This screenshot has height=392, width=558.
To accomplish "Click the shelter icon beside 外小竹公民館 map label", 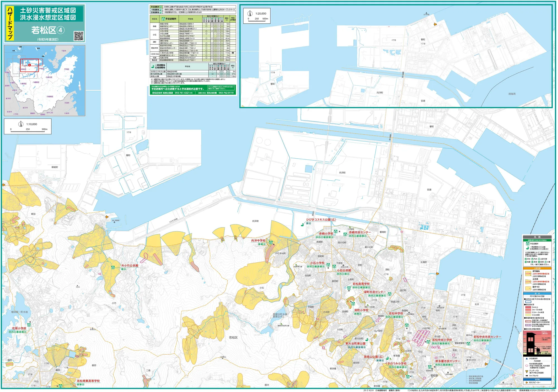I will click(113, 268).
